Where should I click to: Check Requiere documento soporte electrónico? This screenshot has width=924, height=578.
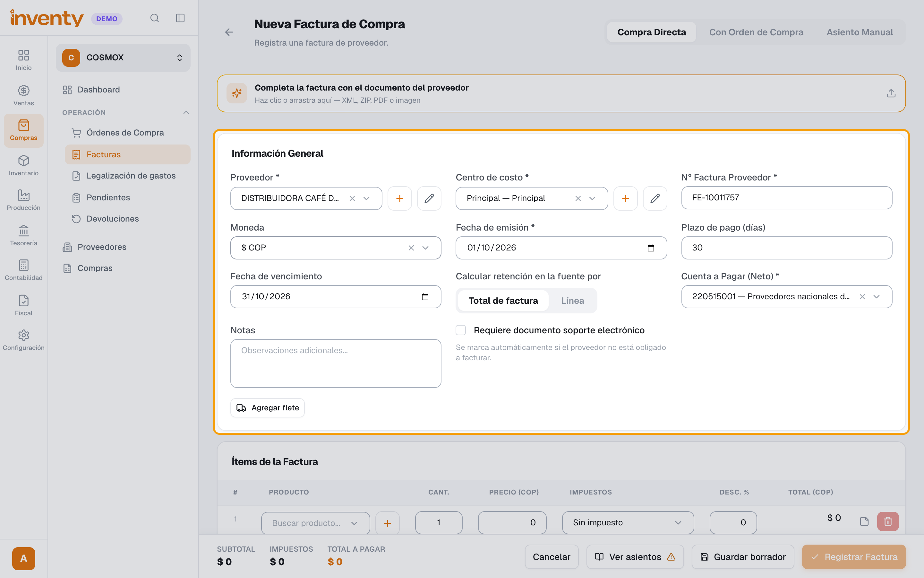click(461, 330)
